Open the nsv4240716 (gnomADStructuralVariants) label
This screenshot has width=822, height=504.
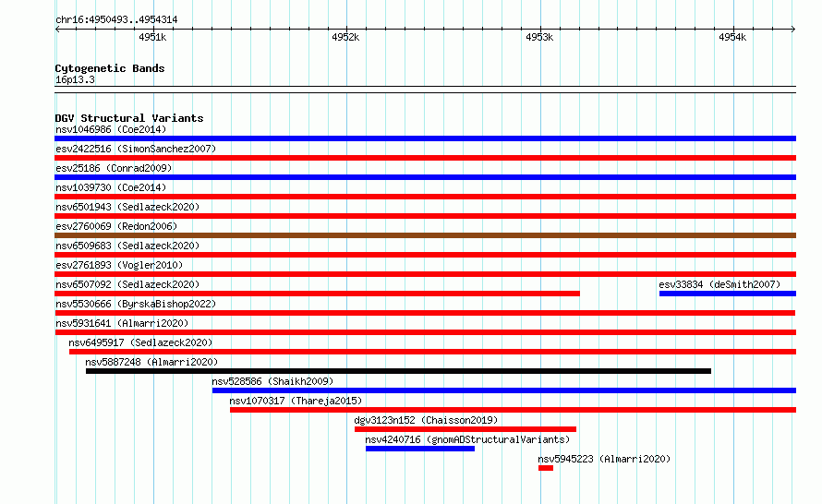click(467, 439)
